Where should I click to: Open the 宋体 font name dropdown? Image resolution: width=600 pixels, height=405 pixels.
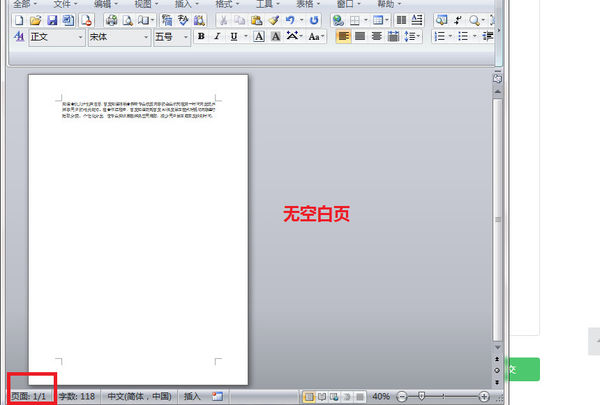(x=119, y=37)
